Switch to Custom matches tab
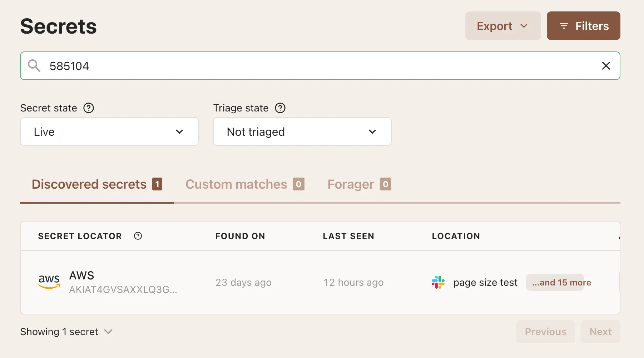The width and height of the screenshot is (644, 358). [245, 184]
